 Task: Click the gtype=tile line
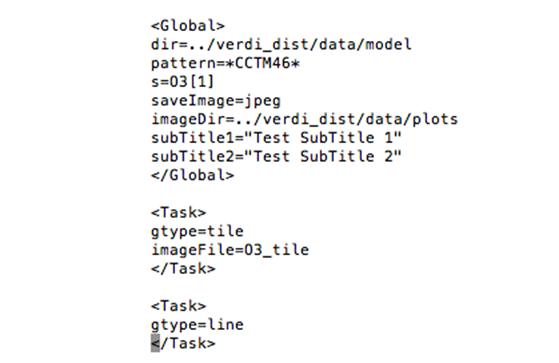[198, 231]
